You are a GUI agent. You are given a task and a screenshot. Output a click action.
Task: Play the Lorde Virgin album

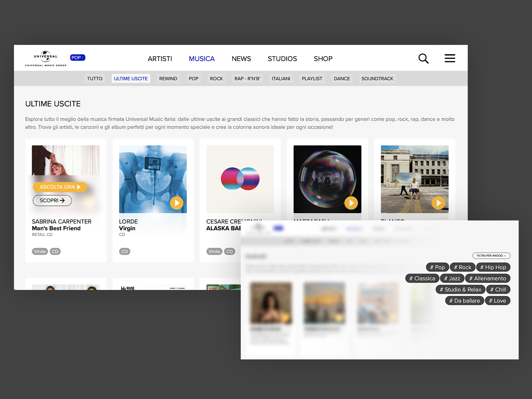(x=177, y=203)
